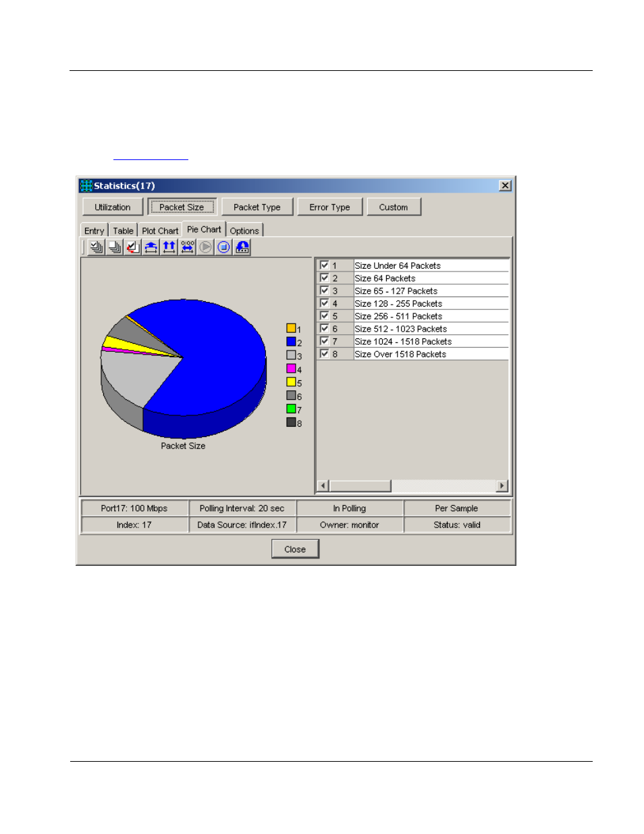The width and height of the screenshot is (644, 834).
Task: Click the yellow legend swatch 5
Action: click(291, 382)
